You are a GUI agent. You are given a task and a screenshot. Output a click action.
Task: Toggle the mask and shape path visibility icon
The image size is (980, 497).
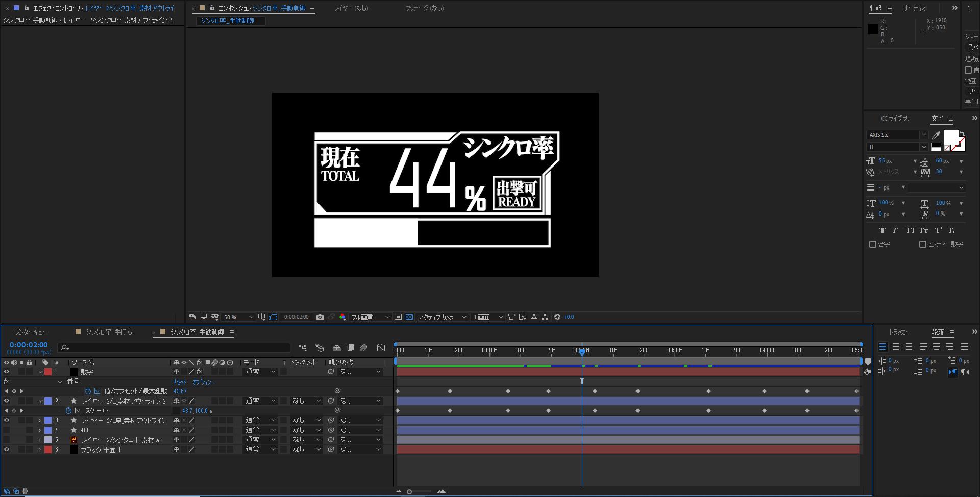[273, 317]
